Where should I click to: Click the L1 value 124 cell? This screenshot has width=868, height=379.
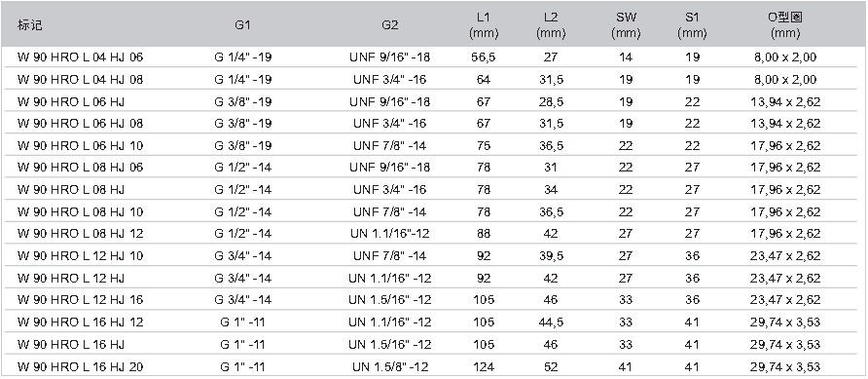point(484,366)
